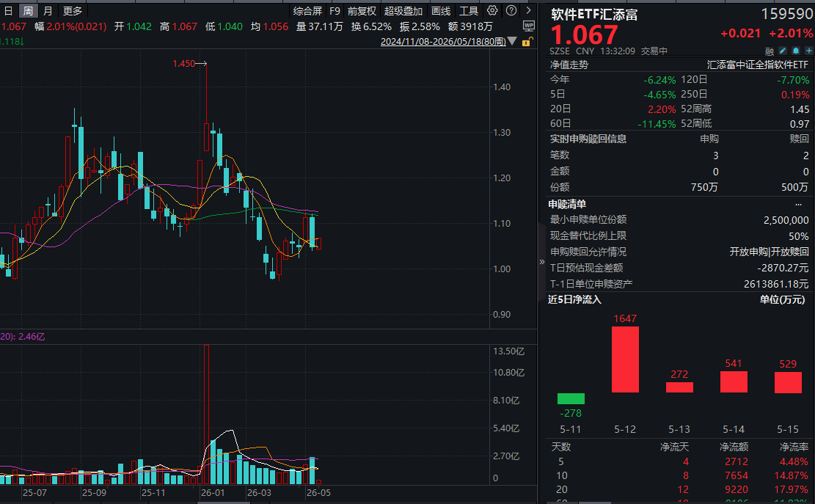815x504 pixels.
Task: Click the 5-day 净流额 value 2712
Action: 737,461
